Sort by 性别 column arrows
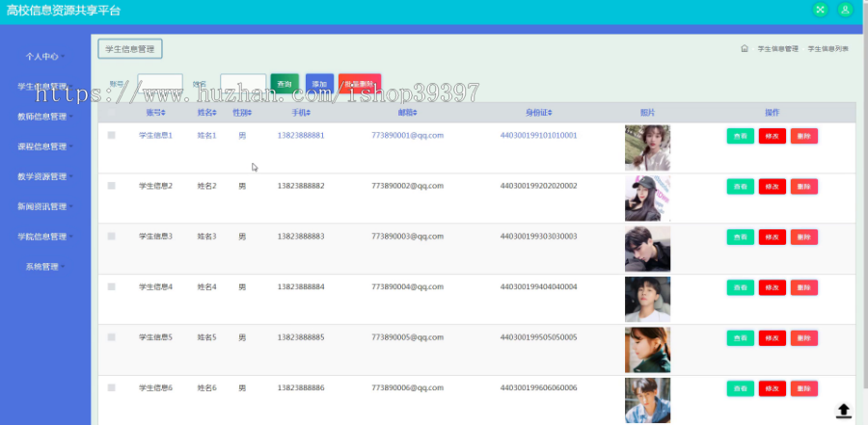The image size is (868, 425). point(250,113)
